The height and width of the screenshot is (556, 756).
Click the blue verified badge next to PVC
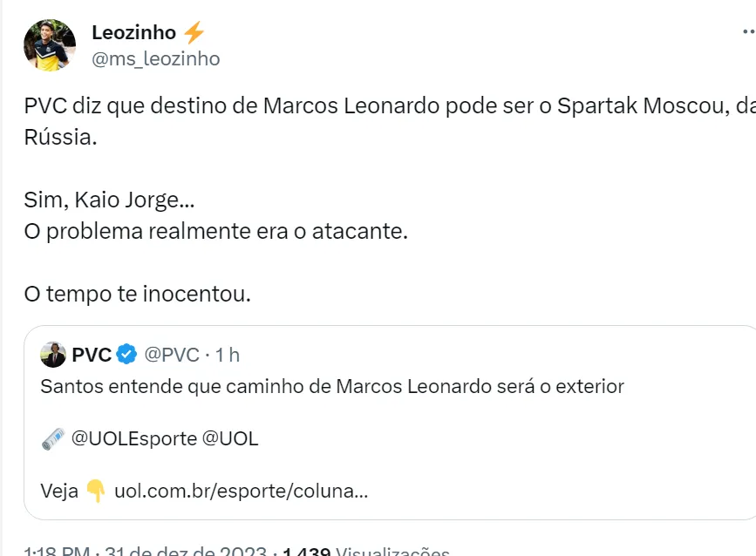coord(126,355)
